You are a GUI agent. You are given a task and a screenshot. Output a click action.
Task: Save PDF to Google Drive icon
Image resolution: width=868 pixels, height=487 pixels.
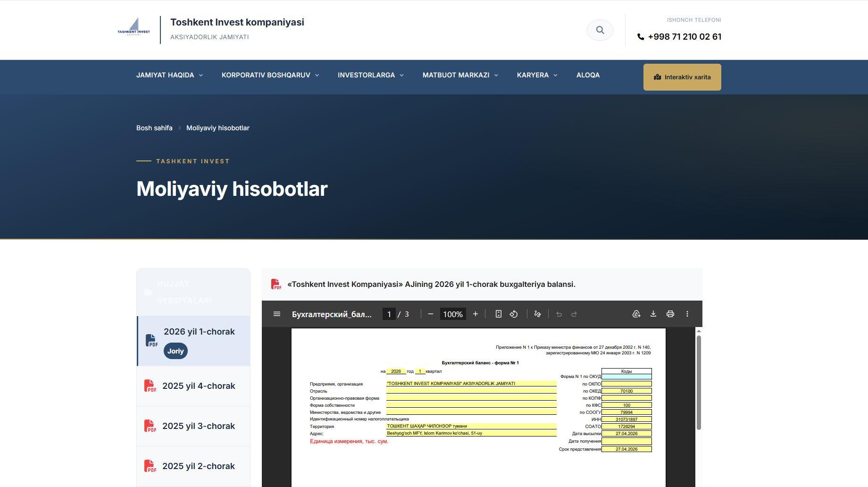[x=636, y=314]
